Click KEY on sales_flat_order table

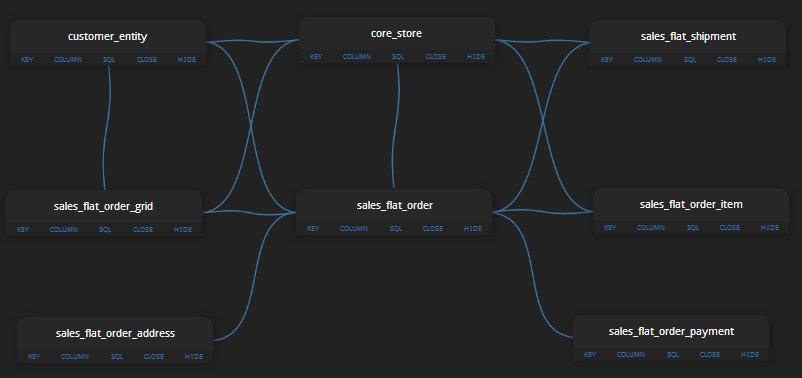pos(313,229)
